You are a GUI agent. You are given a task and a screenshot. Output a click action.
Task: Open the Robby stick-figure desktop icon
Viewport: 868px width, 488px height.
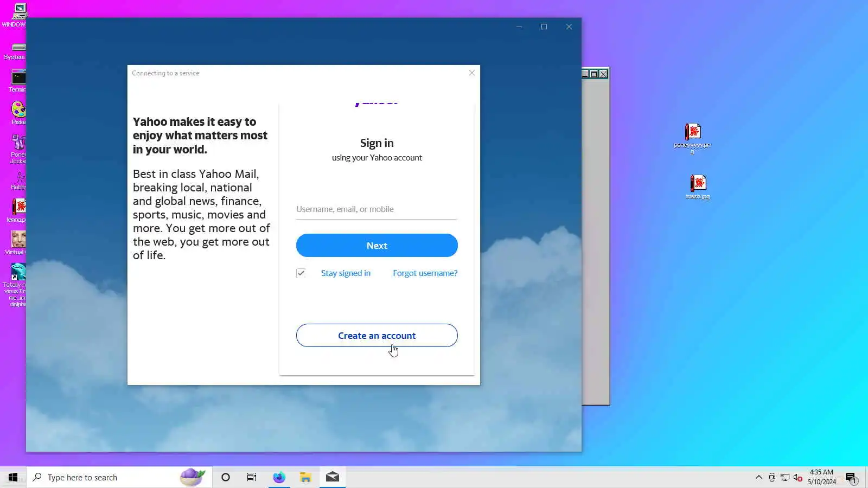[20, 181]
